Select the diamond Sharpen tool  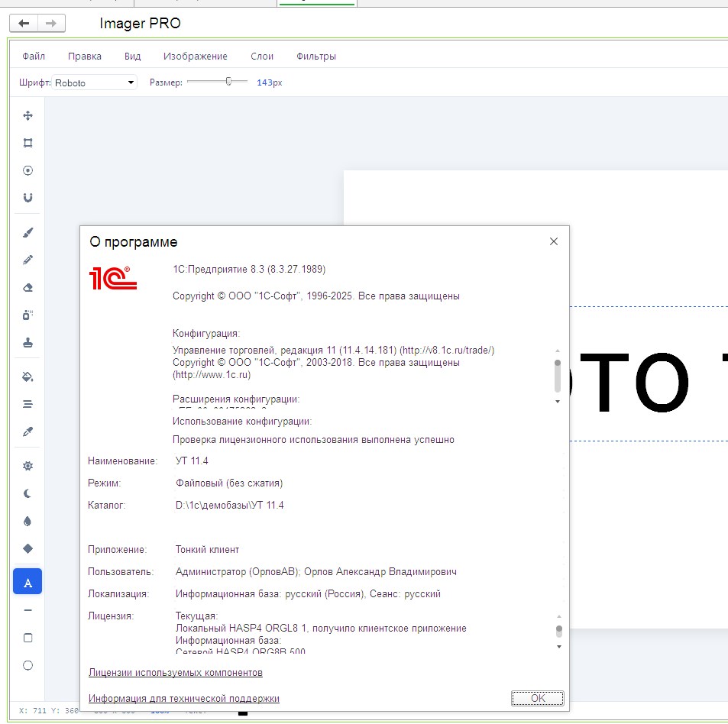(28, 548)
